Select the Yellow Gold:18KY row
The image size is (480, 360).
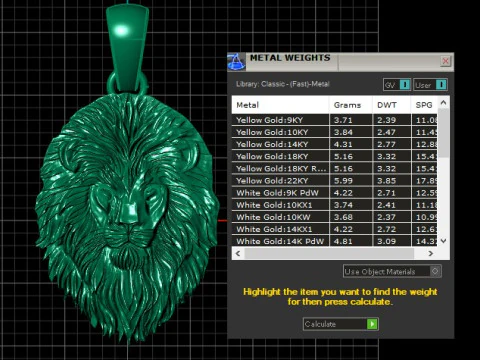[x=334, y=156]
